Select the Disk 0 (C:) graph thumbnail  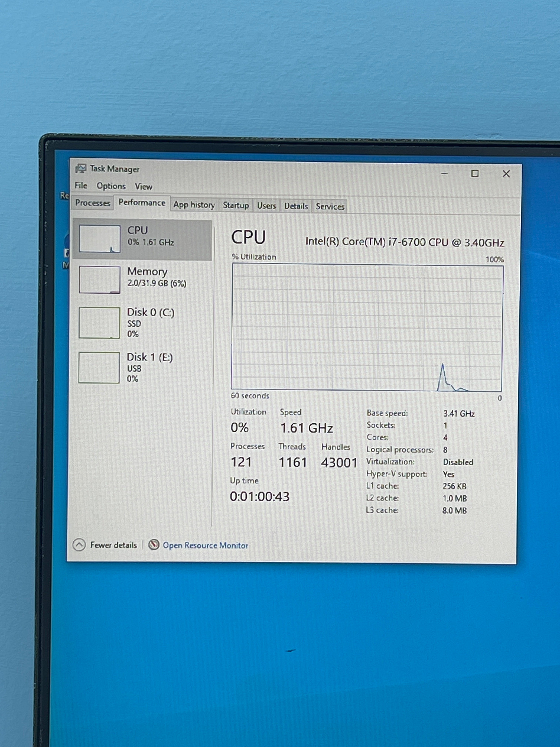pyautogui.click(x=99, y=323)
